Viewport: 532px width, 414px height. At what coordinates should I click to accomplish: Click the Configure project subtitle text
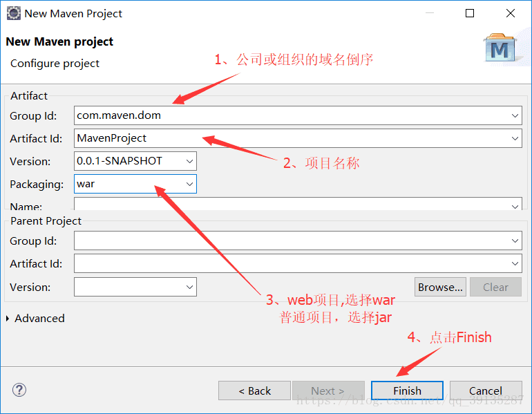(x=55, y=64)
